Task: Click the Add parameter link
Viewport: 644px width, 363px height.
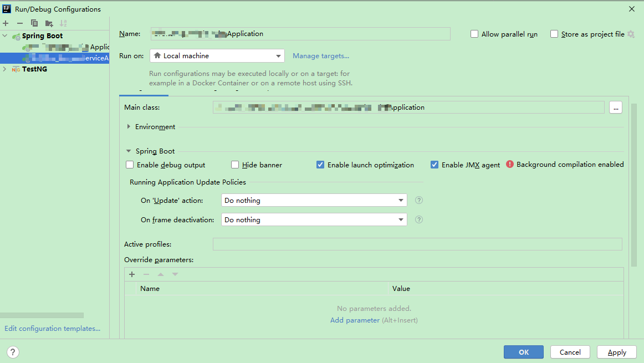Action: click(x=355, y=320)
